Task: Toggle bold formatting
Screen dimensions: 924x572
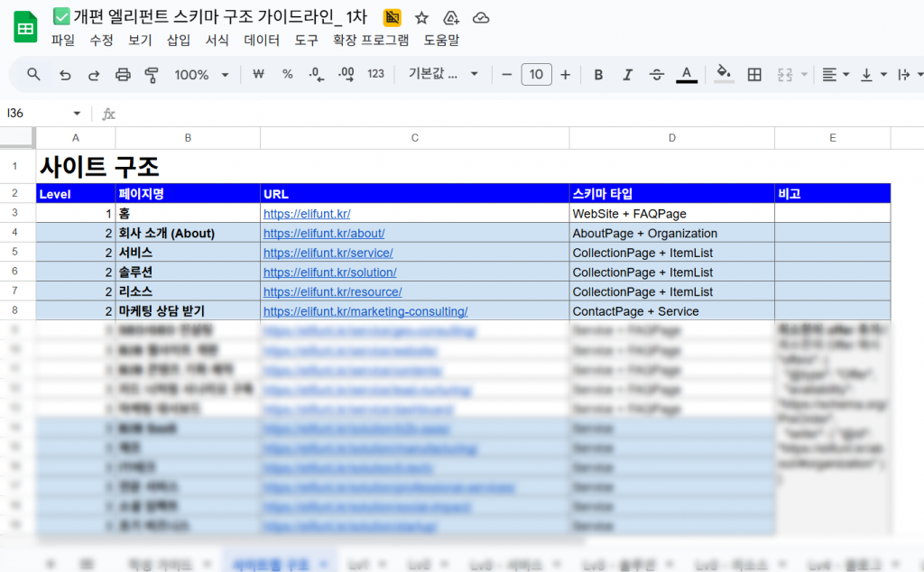Action: click(598, 74)
